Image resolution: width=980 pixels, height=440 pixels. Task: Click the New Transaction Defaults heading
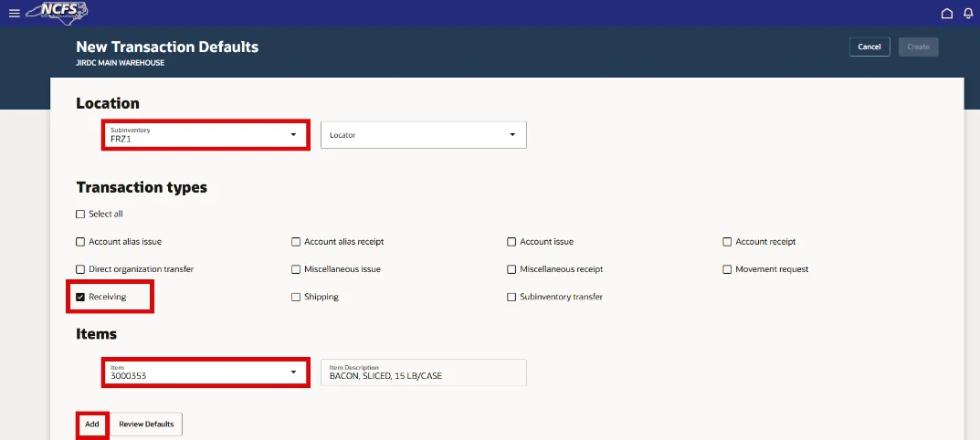167,47
